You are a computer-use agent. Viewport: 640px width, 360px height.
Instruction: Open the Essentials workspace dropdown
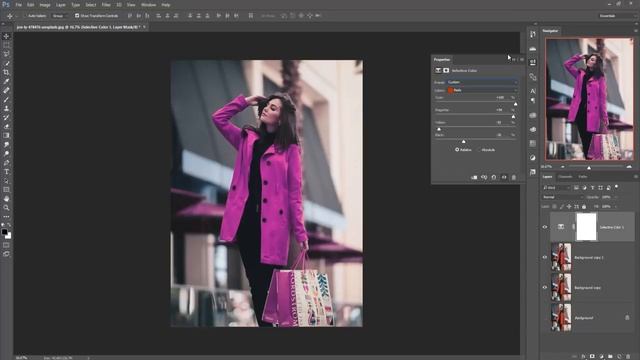(x=616, y=16)
